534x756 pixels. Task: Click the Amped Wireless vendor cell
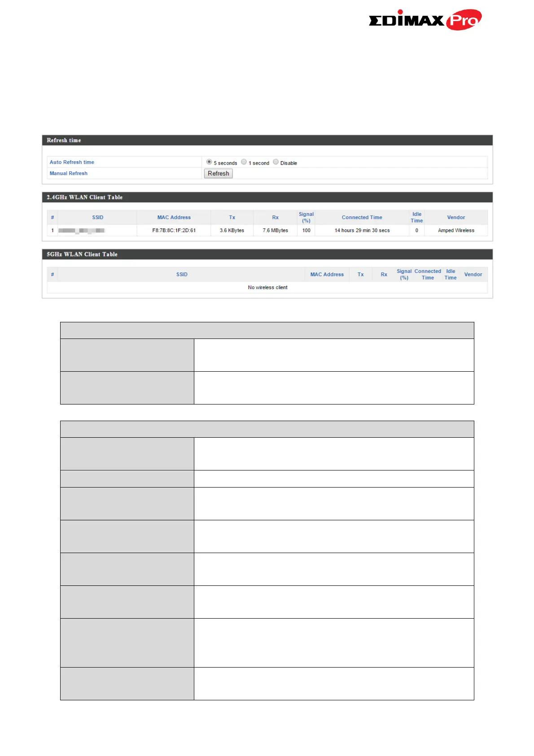[456, 230]
